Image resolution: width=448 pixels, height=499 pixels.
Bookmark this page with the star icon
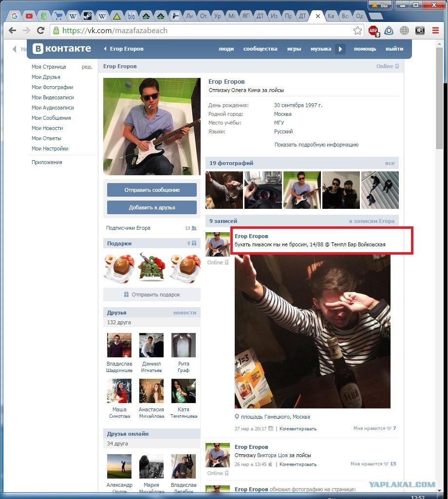[x=357, y=31]
